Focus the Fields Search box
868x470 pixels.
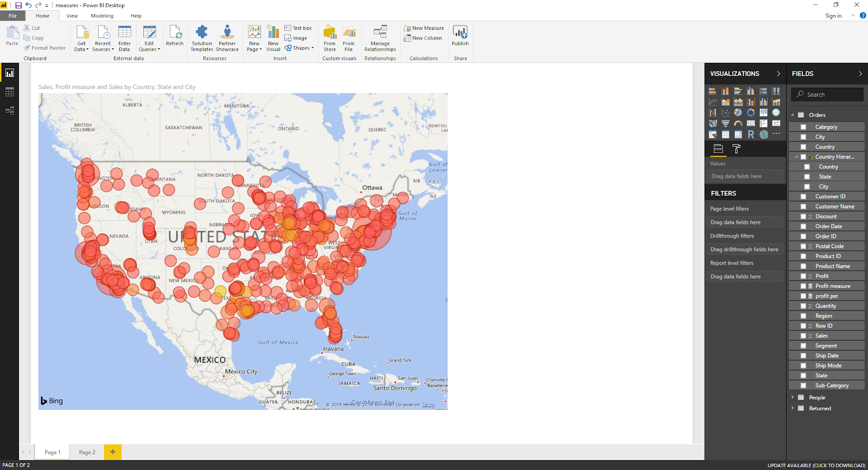pos(827,94)
